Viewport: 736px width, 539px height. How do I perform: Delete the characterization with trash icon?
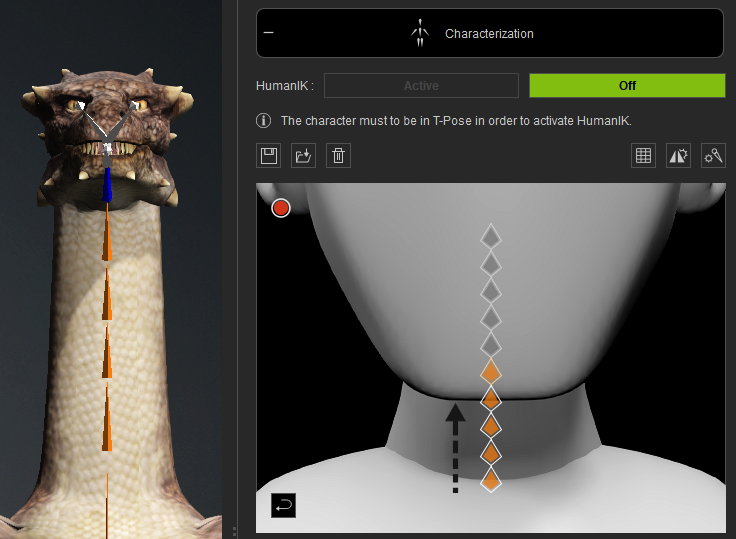tap(338, 155)
